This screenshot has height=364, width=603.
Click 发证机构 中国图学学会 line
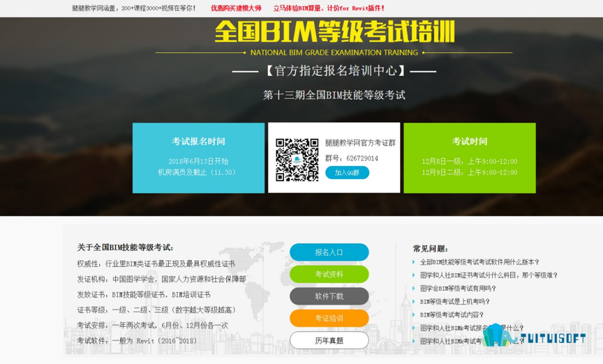[161, 279]
